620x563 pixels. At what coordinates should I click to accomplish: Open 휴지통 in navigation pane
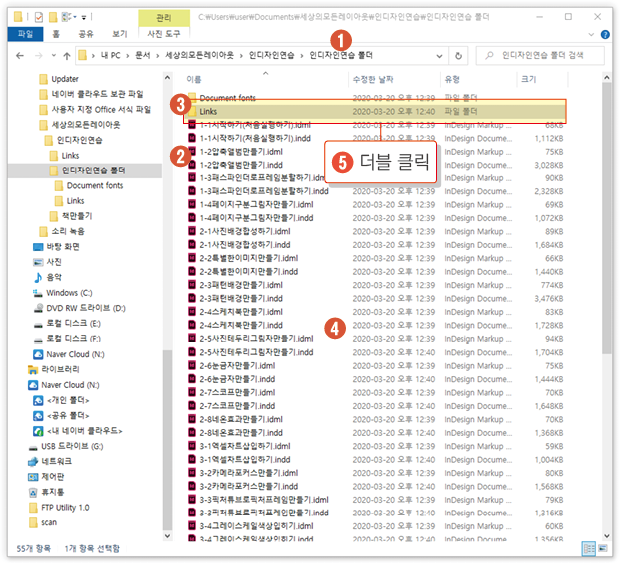point(52,492)
